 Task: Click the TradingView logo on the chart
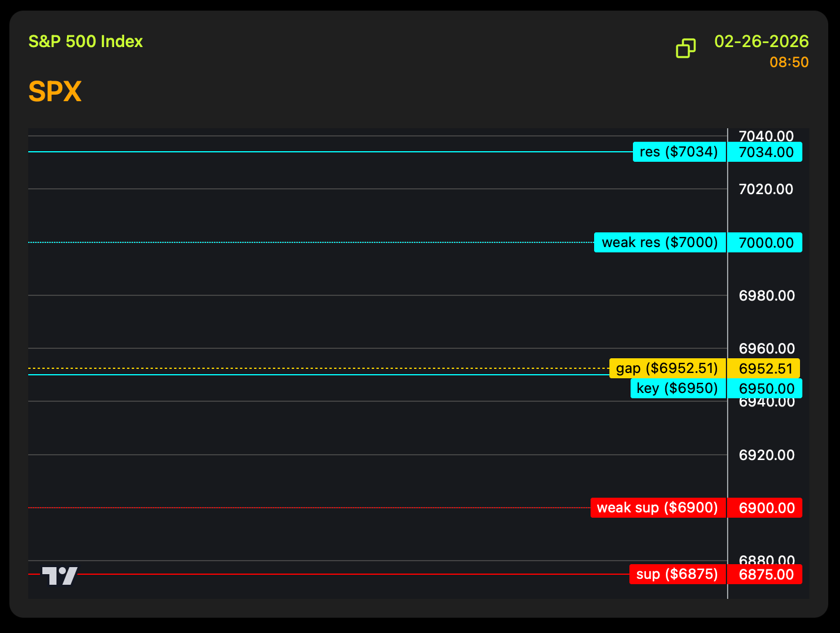(x=59, y=575)
